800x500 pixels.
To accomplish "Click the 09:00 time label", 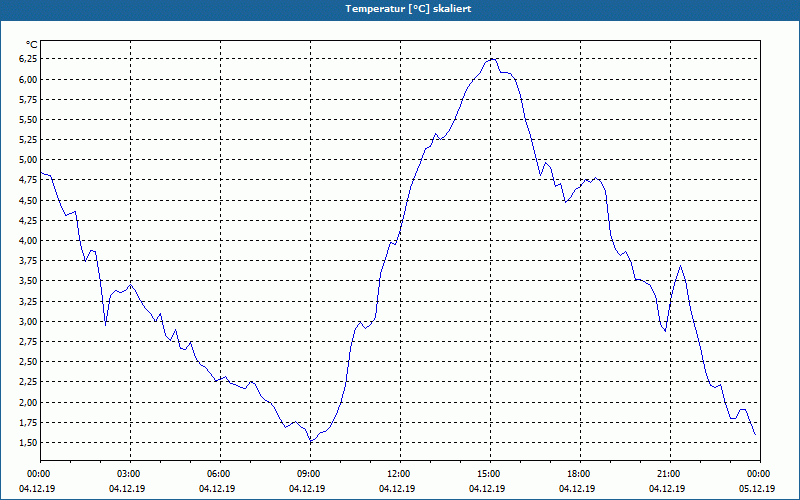I will tap(310, 474).
